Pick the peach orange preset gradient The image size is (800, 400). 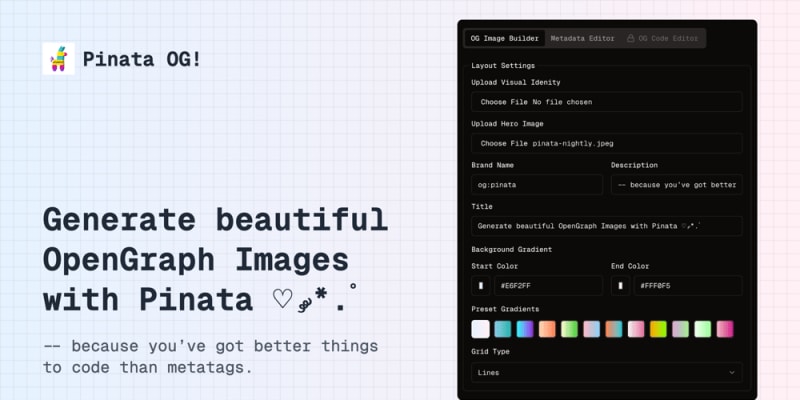coord(547,329)
